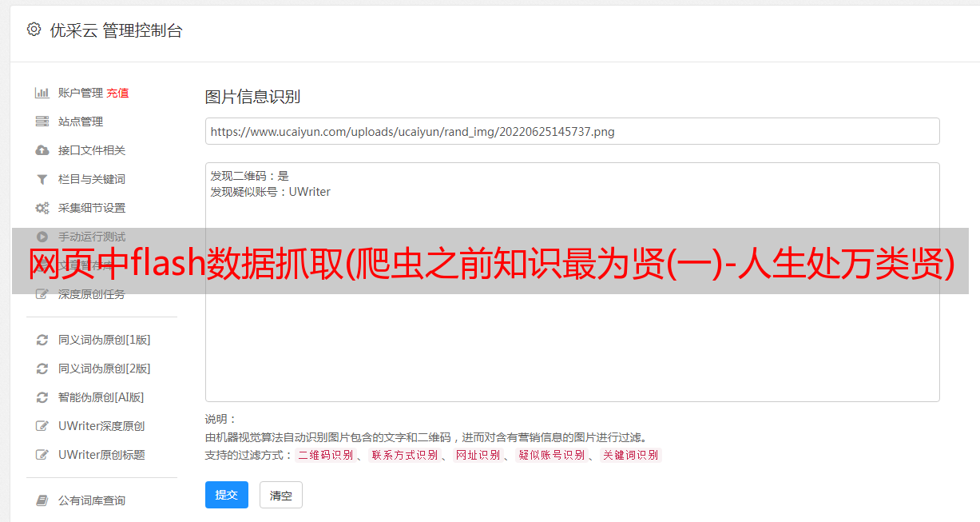Open 手动运行测试 menu item

92,237
